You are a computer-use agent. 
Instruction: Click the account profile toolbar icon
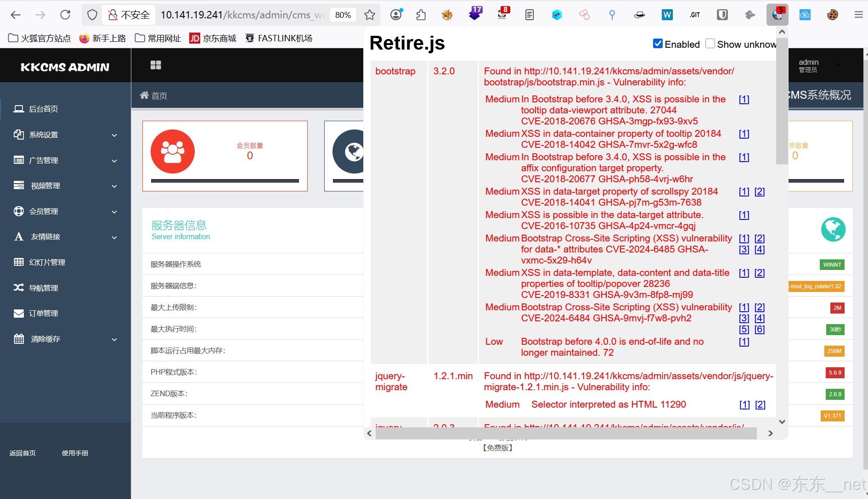pos(396,15)
